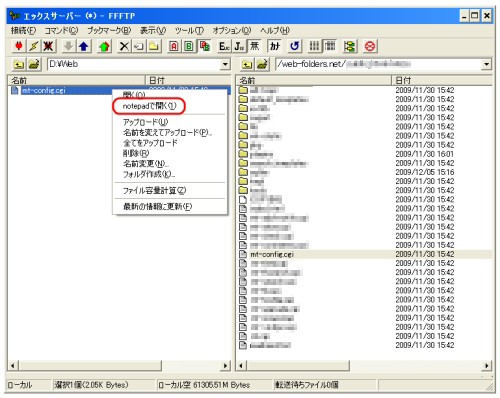Open the ヘルプ(H) menu
Image resolution: width=500 pixels, height=398 pixels.
pyautogui.click(x=275, y=31)
